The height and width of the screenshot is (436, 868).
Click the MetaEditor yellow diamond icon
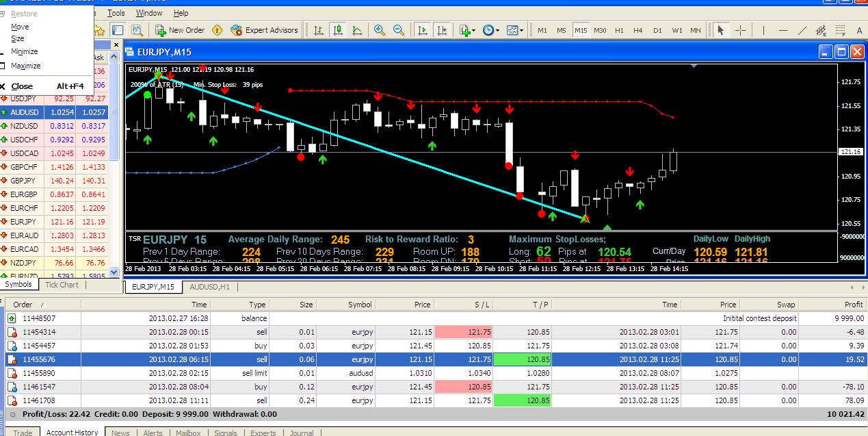coord(218,30)
